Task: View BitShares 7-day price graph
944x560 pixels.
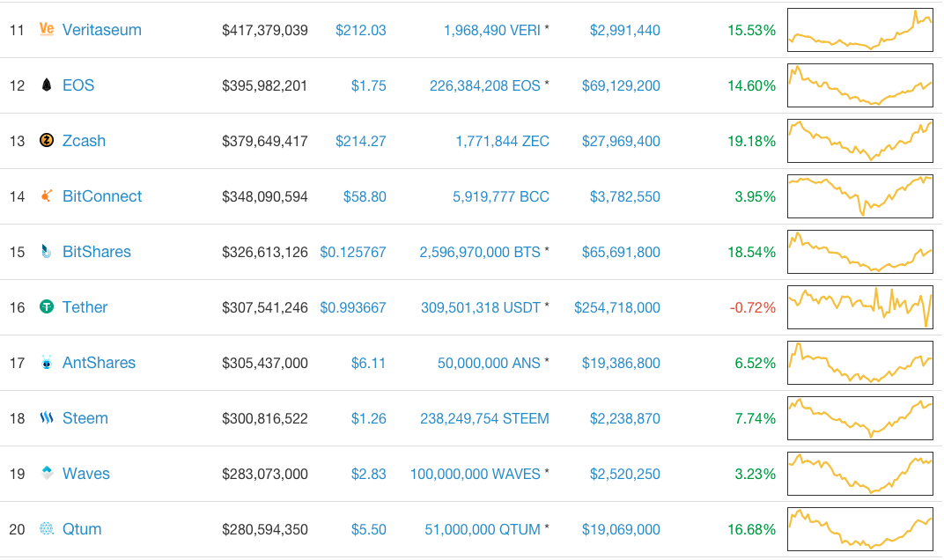Action: point(860,251)
